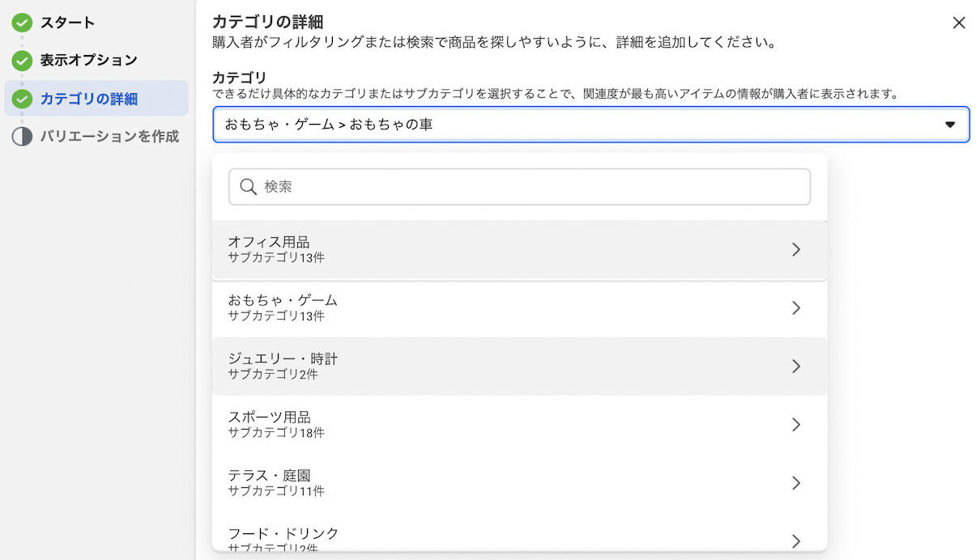
Task: Click the half-filled circle icon beside バリエーションを作成
Action: (22, 136)
